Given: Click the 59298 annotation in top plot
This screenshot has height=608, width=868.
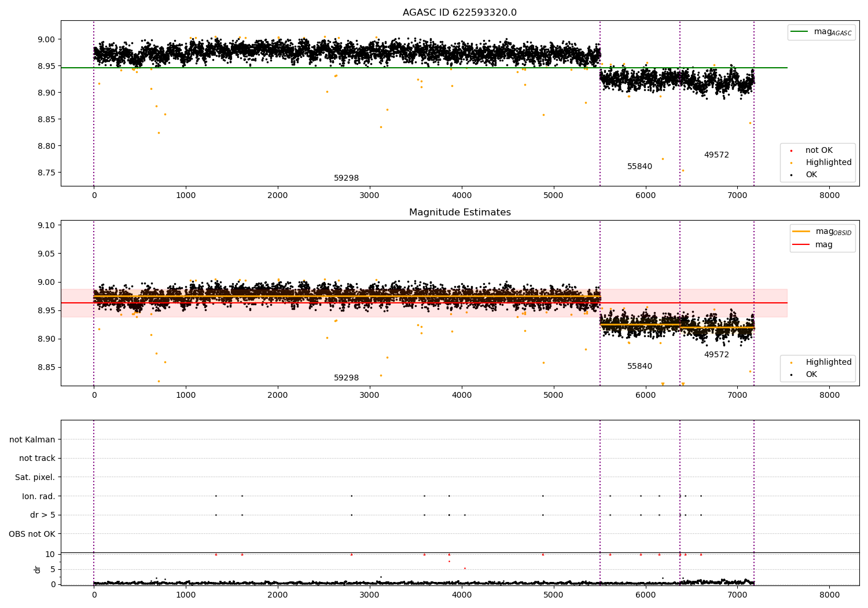Looking at the screenshot, I should tap(346, 178).
